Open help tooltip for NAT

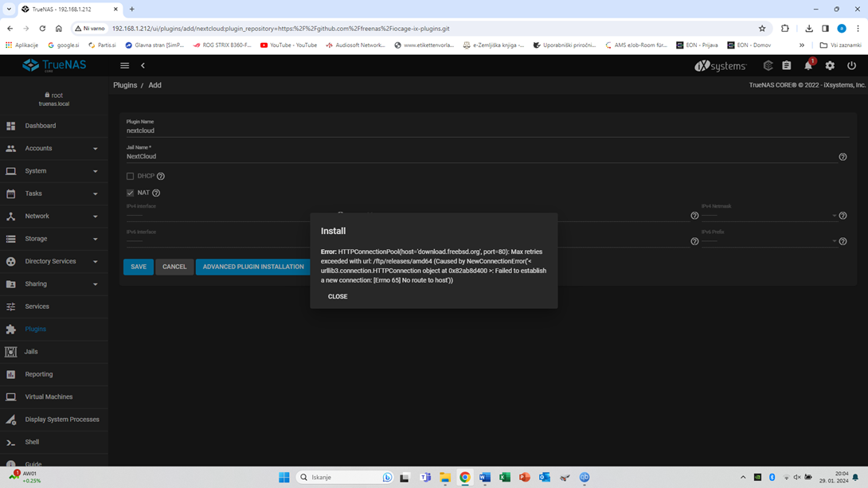click(156, 193)
